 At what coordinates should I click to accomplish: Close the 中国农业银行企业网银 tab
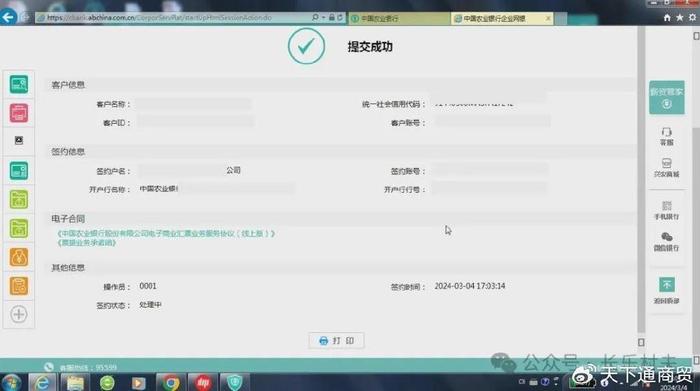click(548, 18)
